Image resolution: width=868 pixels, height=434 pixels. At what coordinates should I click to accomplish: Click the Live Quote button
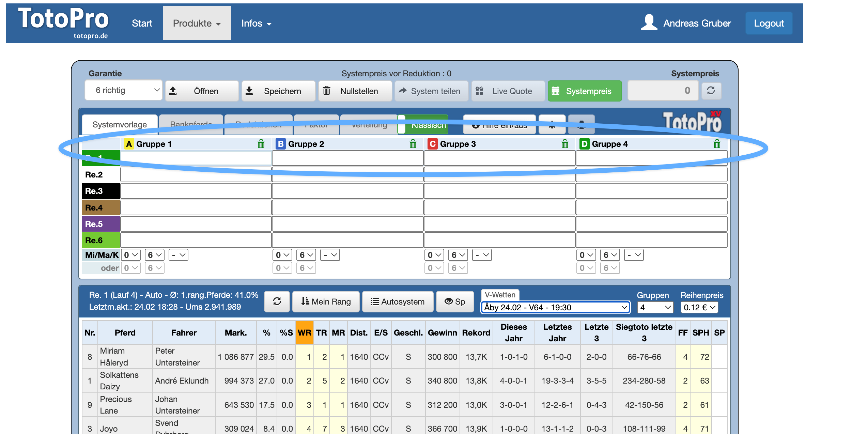coord(508,91)
